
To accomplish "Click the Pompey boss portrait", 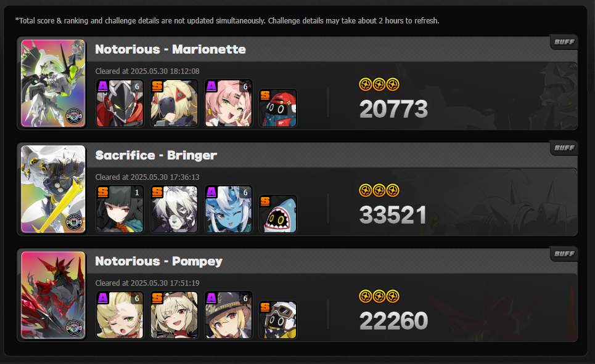I will pos(53,294).
